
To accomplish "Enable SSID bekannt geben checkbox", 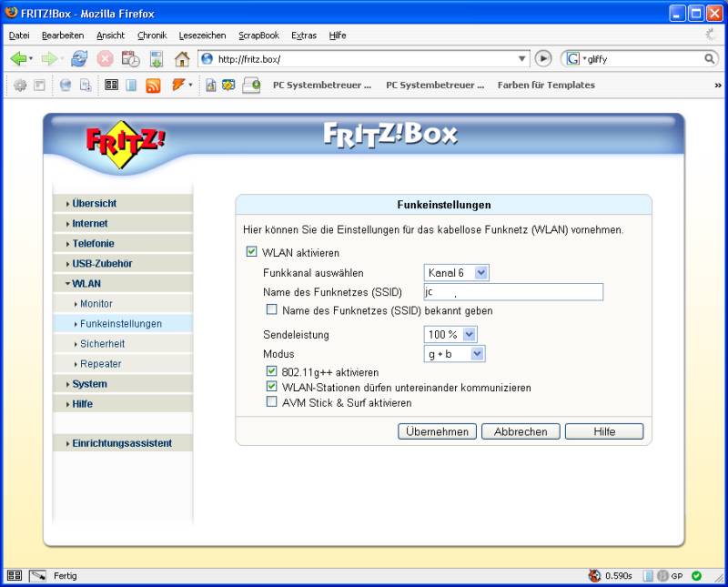I will point(271,309).
